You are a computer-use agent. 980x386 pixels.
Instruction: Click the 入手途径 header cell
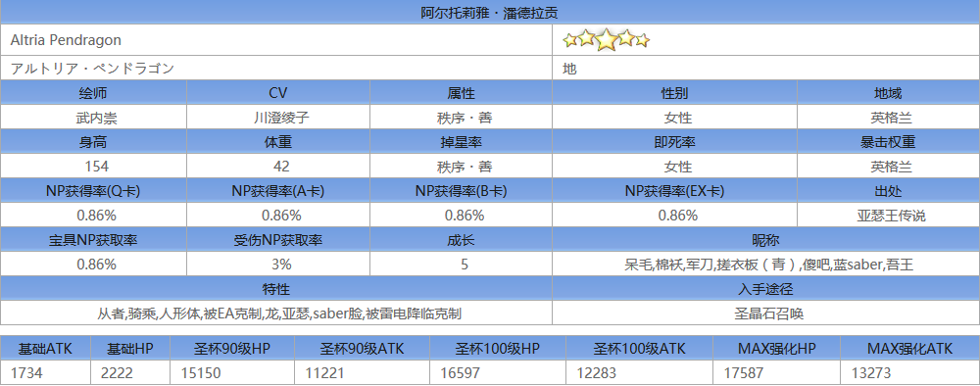pyautogui.click(x=765, y=289)
